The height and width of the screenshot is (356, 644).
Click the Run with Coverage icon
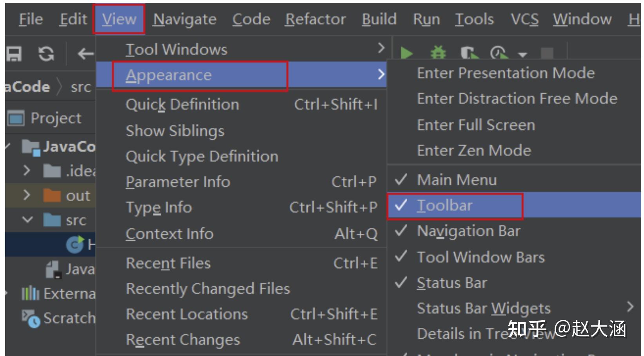click(469, 53)
